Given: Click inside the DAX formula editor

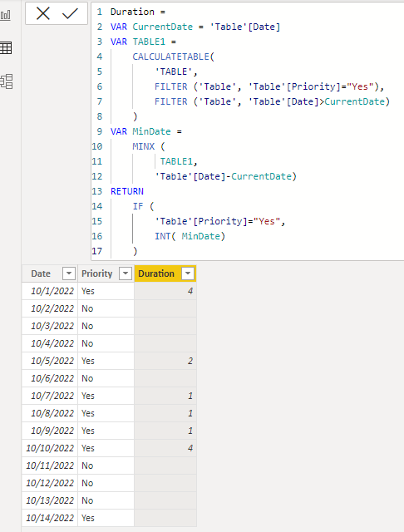Looking at the screenshot, I should 248,131.
